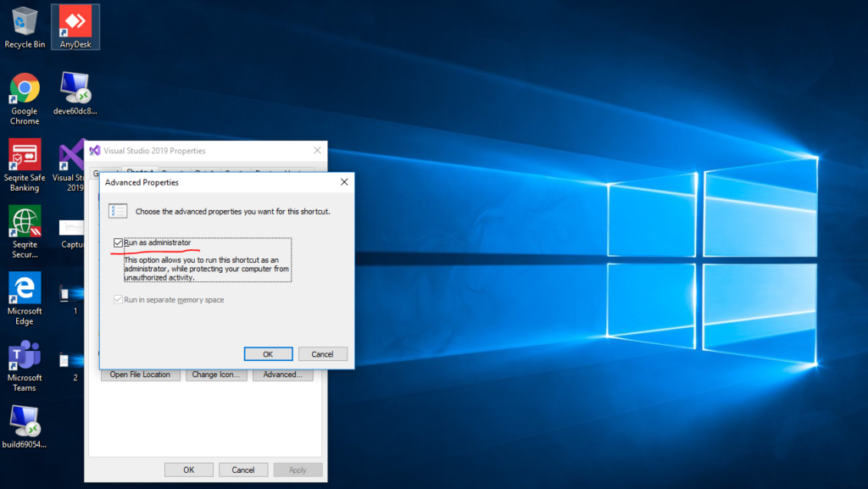
Task: Click the disabled Run in separate memory space checkbox
Action: tap(118, 299)
